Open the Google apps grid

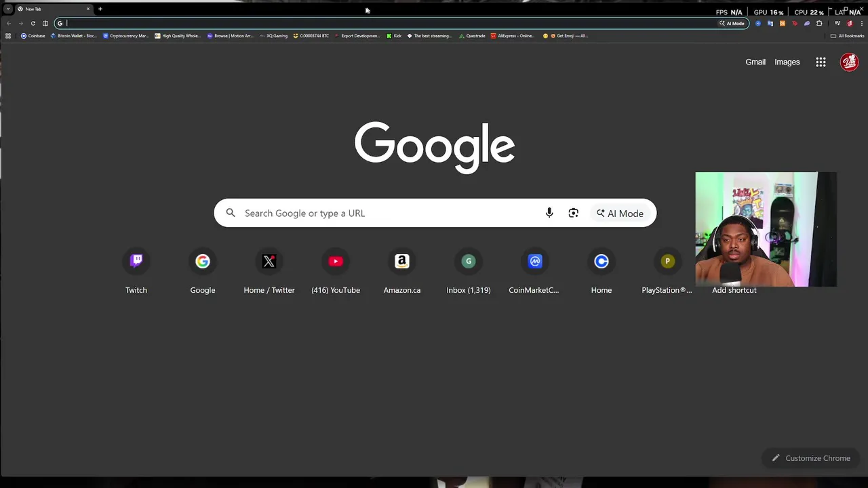point(821,62)
